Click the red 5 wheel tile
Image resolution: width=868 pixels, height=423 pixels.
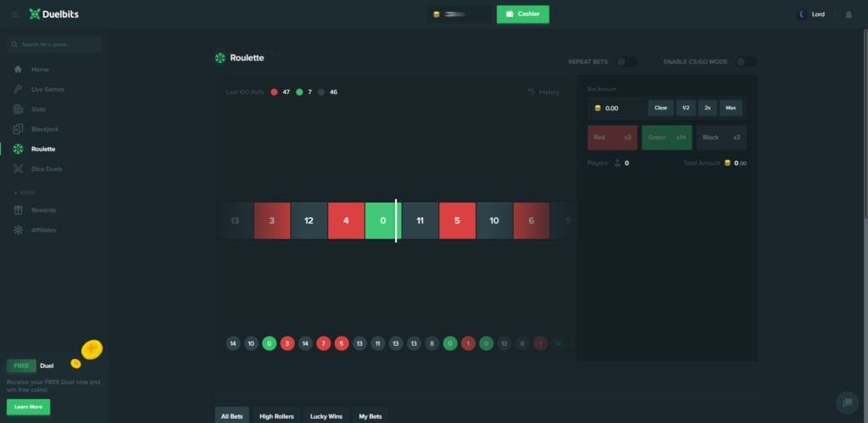pyautogui.click(x=457, y=220)
